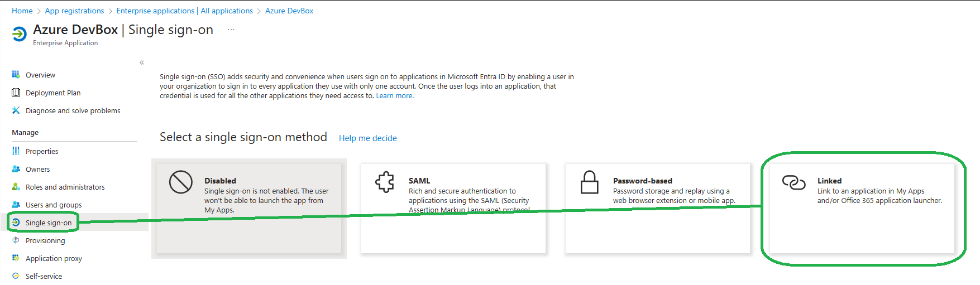Click the Self-service icon
The width and height of the screenshot is (980, 285).
point(16,276)
